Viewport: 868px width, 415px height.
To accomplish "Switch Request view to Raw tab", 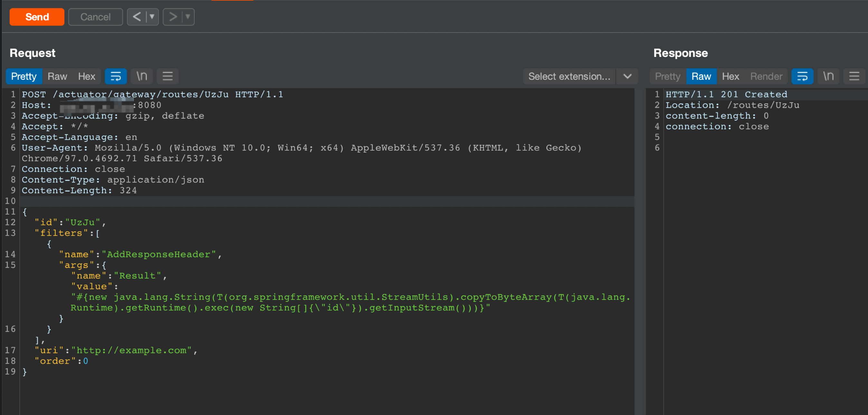I will coord(57,76).
